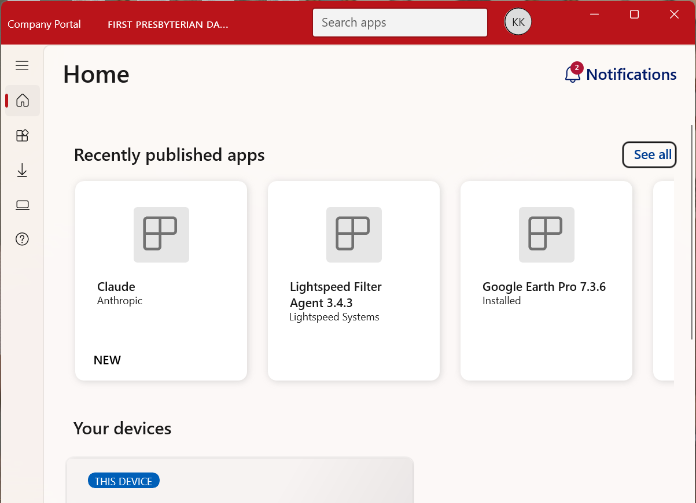Minimize the Company Portal window
Image resolution: width=696 pixels, height=503 pixels.
(x=594, y=15)
